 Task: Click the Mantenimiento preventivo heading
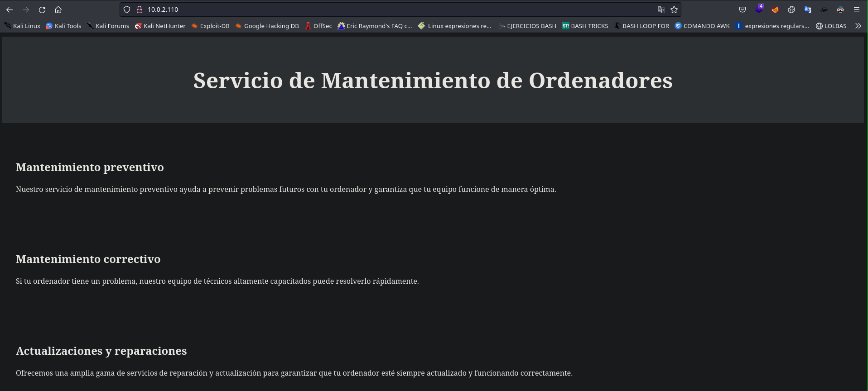[x=90, y=167]
